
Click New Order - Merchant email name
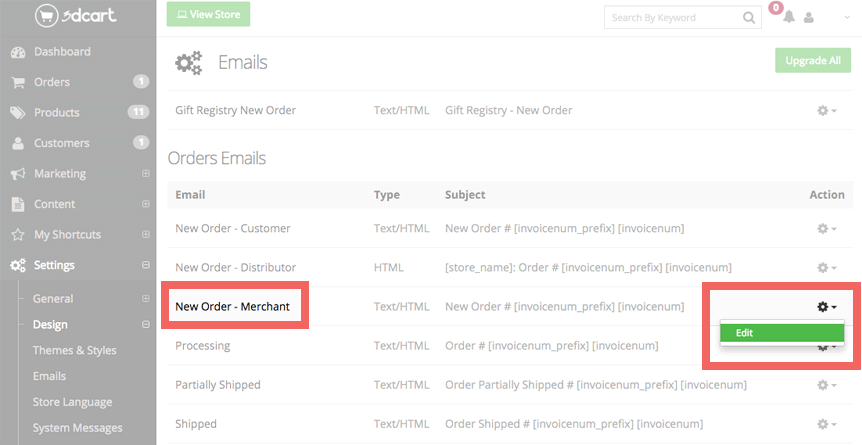pyautogui.click(x=233, y=306)
